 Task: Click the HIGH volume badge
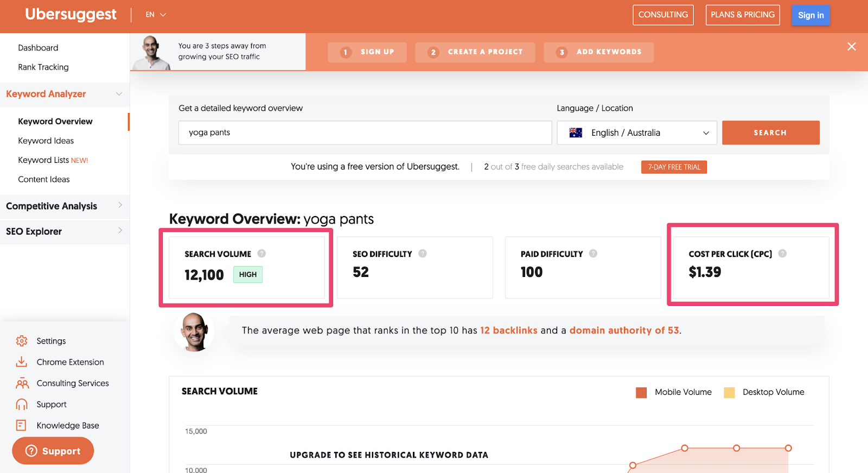point(248,275)
